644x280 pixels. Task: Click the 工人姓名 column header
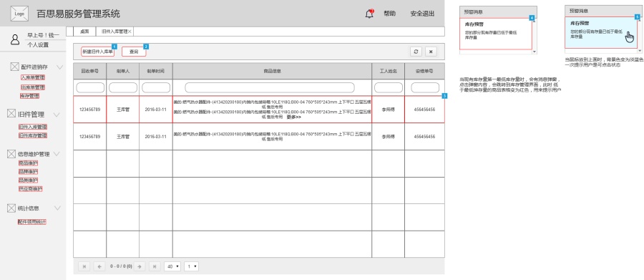pyautogui.click(x=388, y=71)
